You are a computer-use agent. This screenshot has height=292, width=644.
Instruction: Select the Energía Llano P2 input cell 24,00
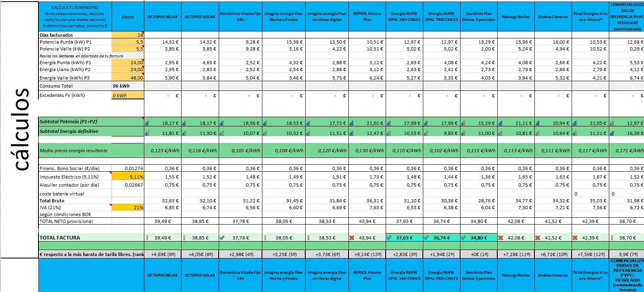[x=128, y=69]
